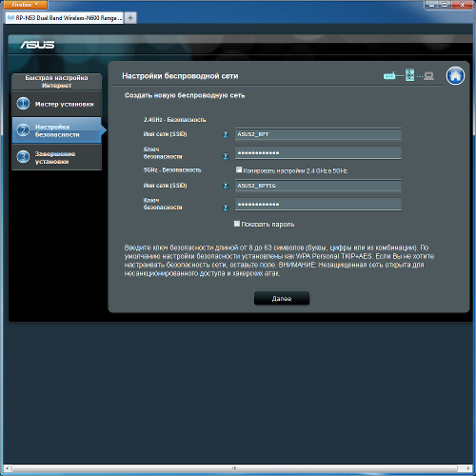Click the home icon button
476x476 pixels.
point(455,76)
